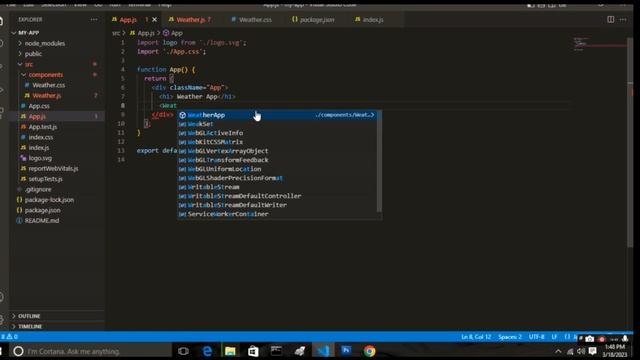This screenshot has height=360, width=640.
Task: Open reportWebVitals.js in the explorer
Action: click(x=53, y=169)
